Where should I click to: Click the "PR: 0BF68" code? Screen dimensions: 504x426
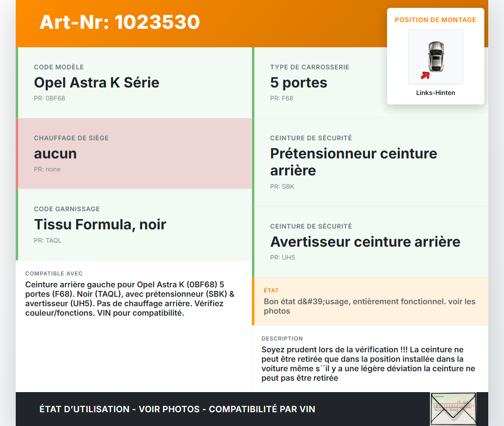pos(49,98)
